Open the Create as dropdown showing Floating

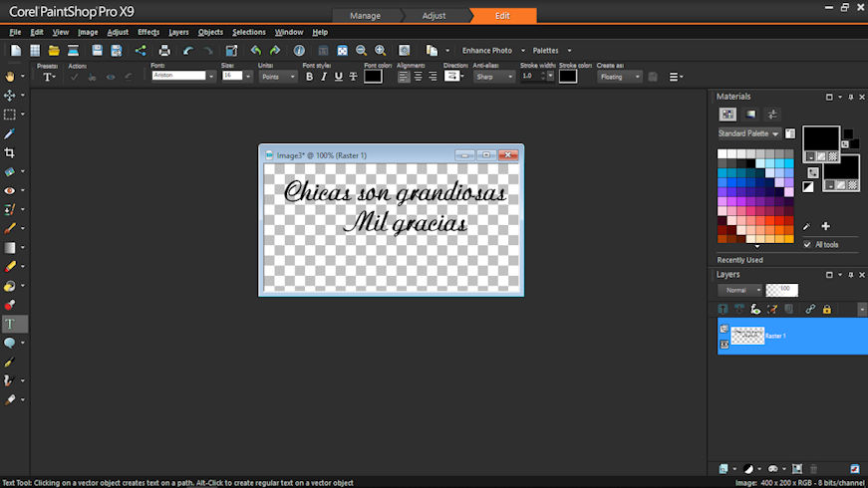coord(620,77)
